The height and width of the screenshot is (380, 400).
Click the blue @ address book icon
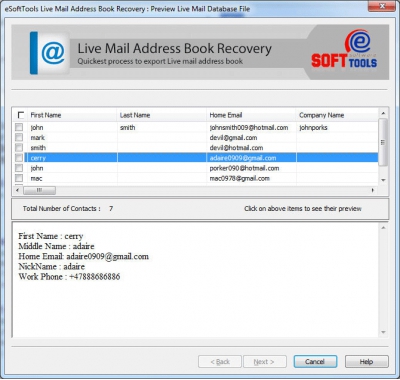click(49, 53)
